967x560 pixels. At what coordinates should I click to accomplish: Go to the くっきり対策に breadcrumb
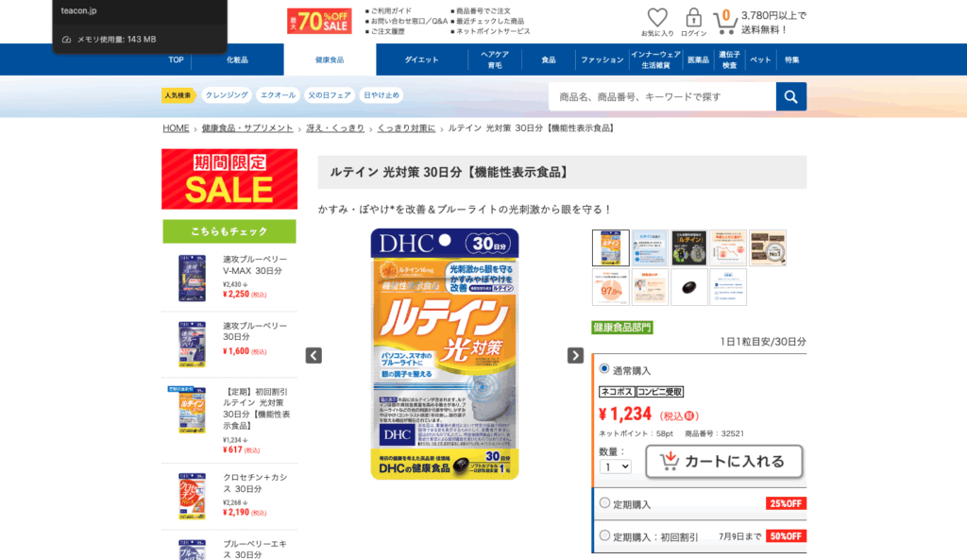coord(406,128)
